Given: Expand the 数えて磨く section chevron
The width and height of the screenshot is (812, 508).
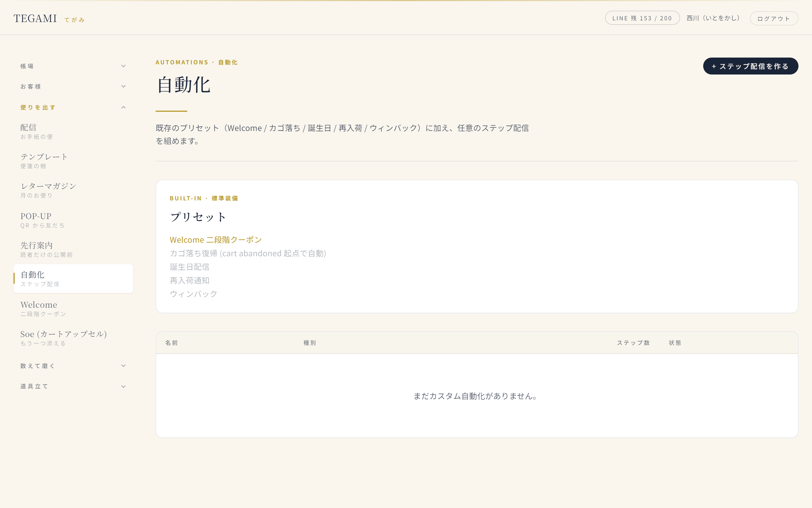Looking at the screenshot, I should click(x=123, y=366).
